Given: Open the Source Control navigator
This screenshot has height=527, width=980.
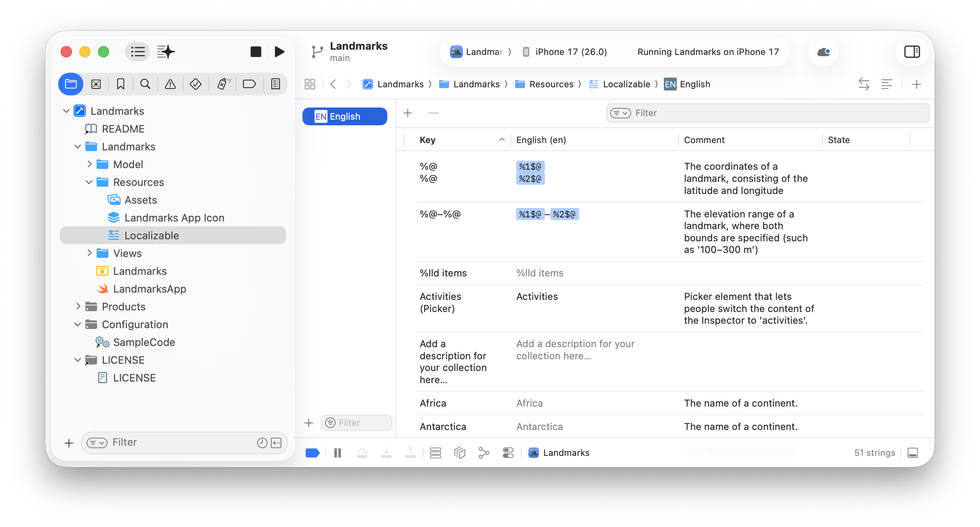Looking at the screenshot, I should click(x=96, y=84).
